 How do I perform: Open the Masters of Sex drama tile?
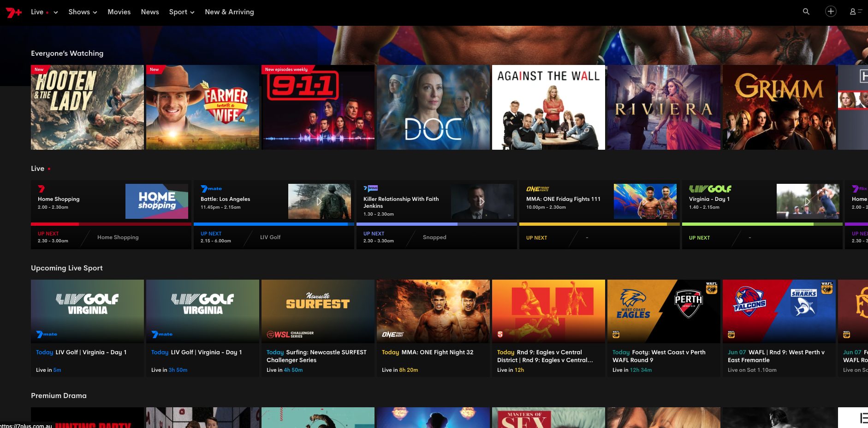(548, 417)
